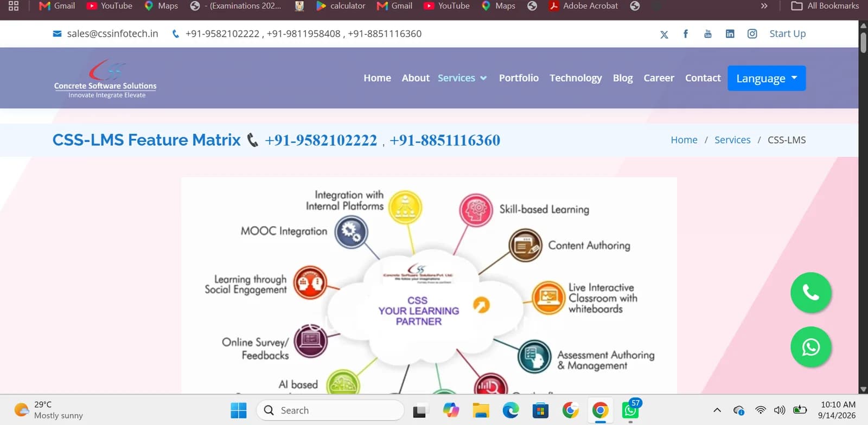The image size is (868, 425).
Task: Click the MOOC Integration gear icon
Action: (351, 232)
